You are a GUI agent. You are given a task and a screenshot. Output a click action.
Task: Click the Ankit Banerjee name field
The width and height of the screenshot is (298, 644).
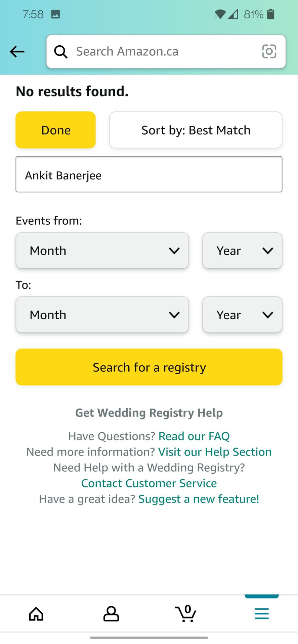tap(149, 174)
